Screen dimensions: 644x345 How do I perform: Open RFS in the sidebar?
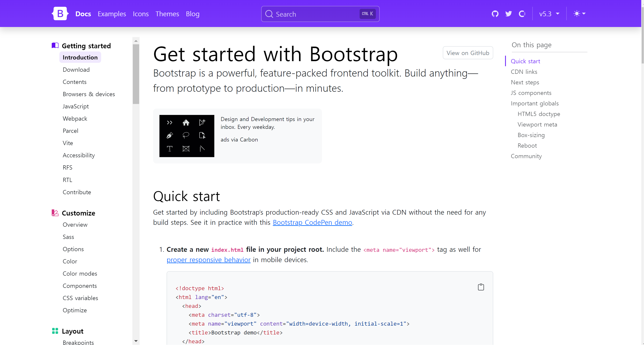tap(68, 167)
